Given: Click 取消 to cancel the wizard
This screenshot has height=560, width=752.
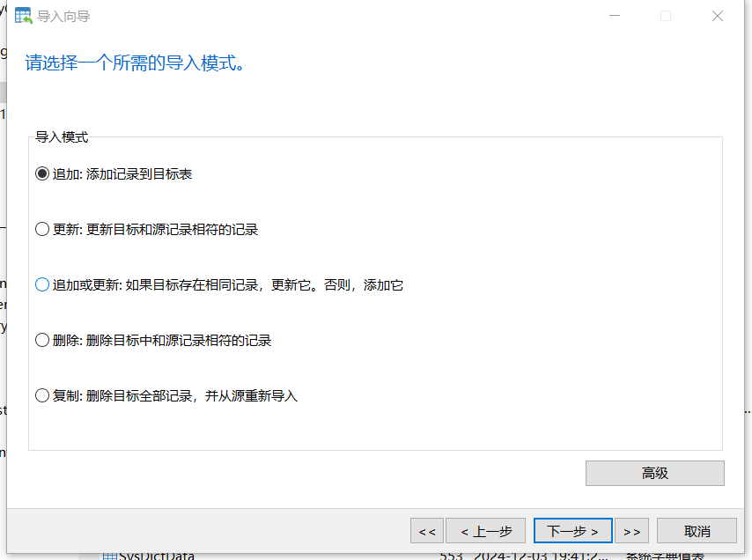Looking at the screenshot, I should [x=696, y=530].
